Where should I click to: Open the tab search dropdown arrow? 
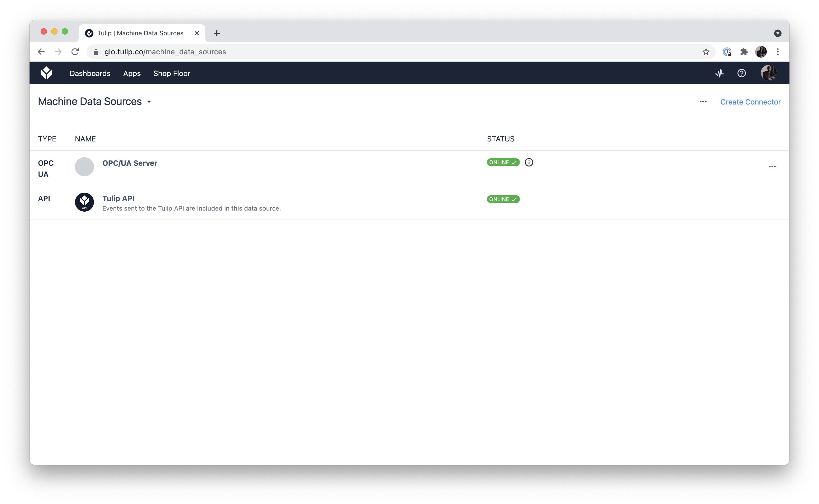point(777,33)
